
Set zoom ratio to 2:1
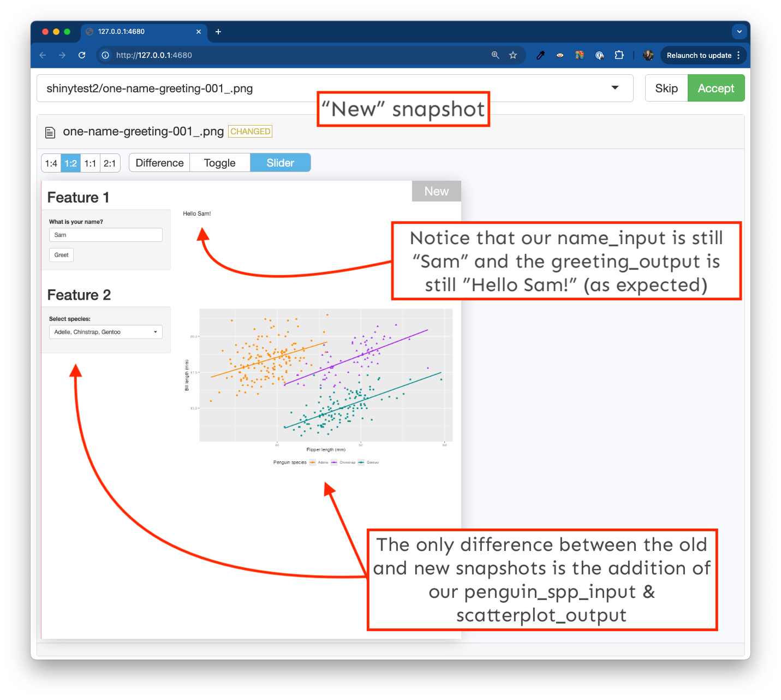110,163
